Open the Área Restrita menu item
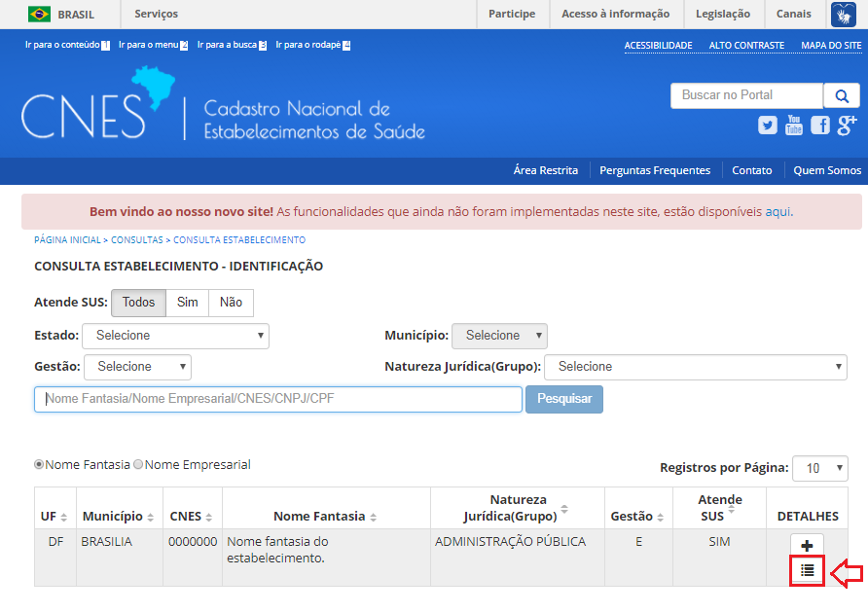Image resolution: width=868 pixels, height=613 pixels. point(545,170)
